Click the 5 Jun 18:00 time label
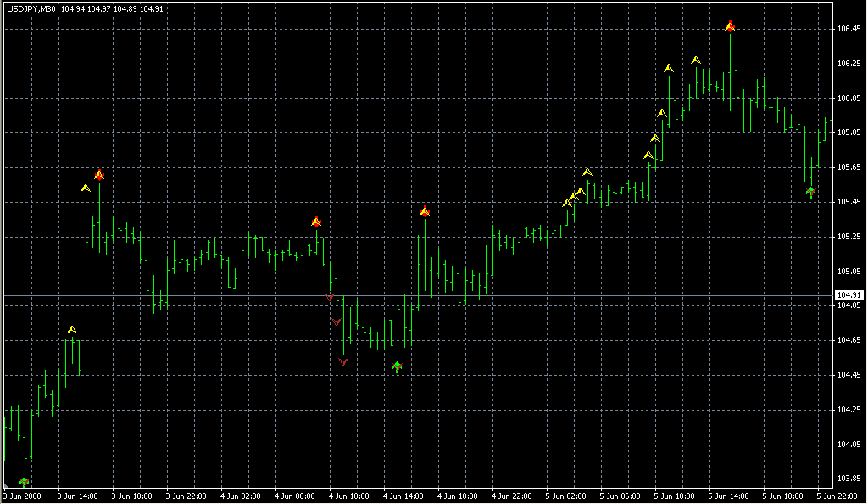The height and width of the screenshot is (504, 868). [x=782, y=496]
